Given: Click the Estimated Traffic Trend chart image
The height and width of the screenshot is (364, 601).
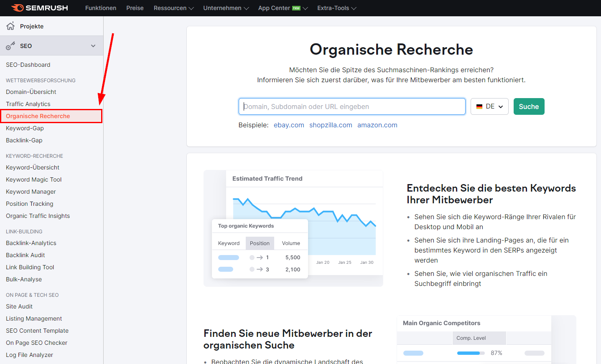Looking at the screenshot, I should (x=293, y=228).
